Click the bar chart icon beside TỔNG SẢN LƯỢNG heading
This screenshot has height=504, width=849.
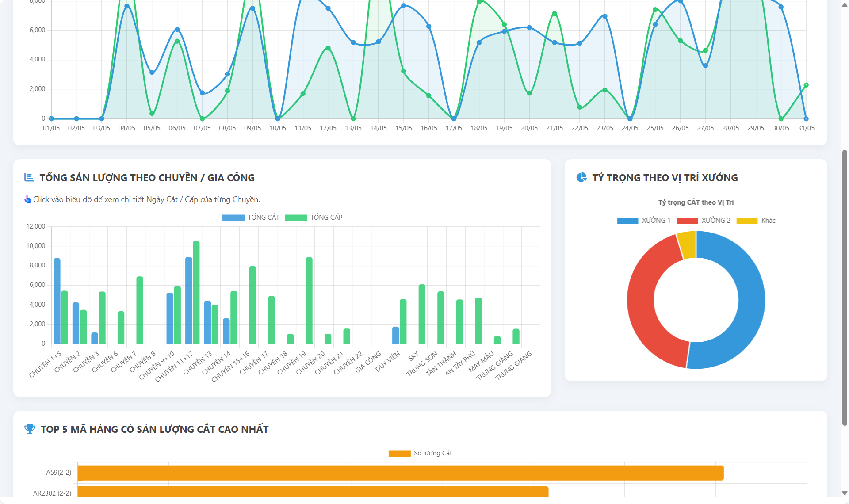click(29, 178)
